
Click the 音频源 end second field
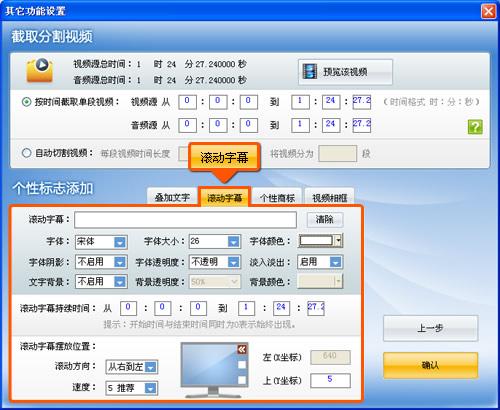click(x=362, y=125)
